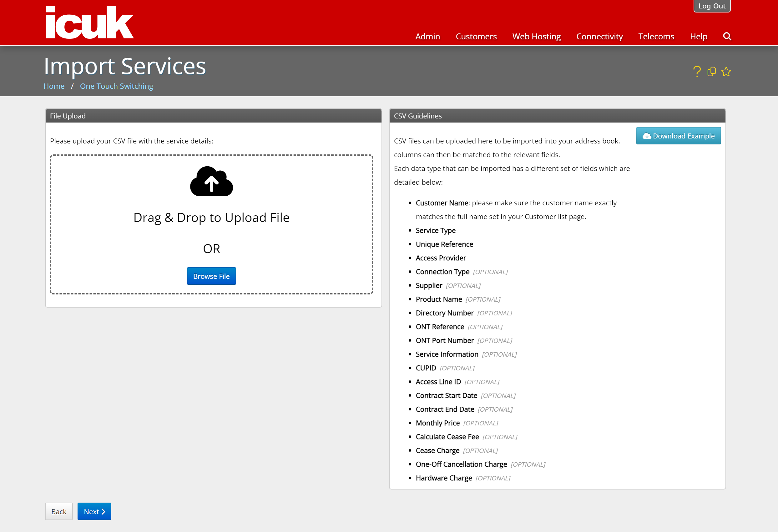Click the 'Hardware Charge' list item
The height and width of the screenshot is (532, 778).
(463, 478)
